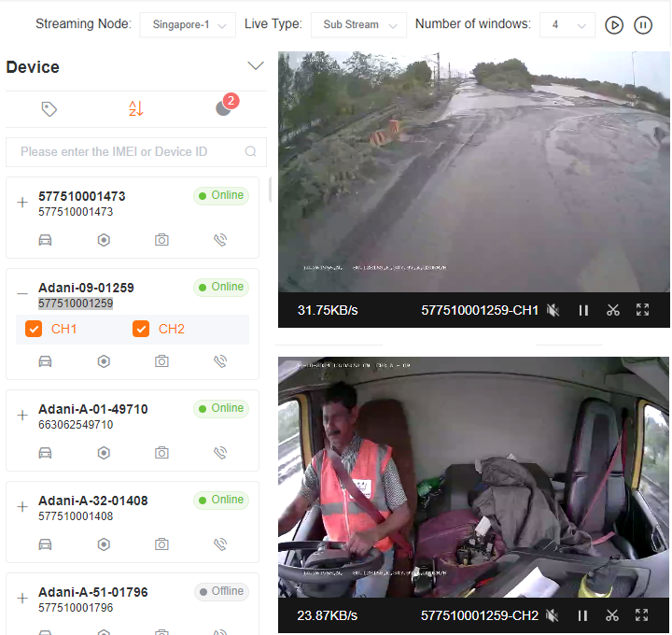Click the camera snapshot icon for Adani-A-32-01408

161,544
